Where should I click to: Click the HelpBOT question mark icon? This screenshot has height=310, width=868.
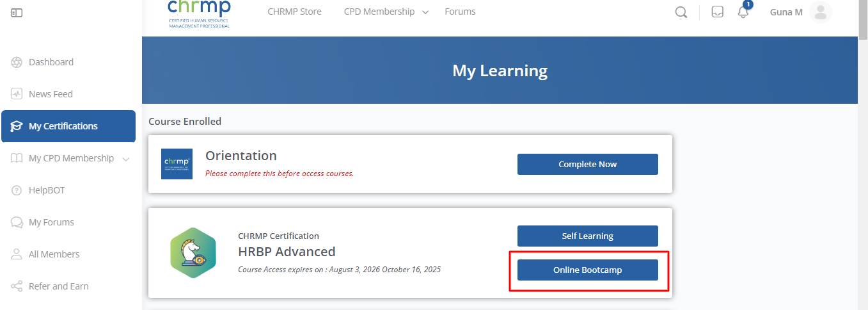coord(17,190)
